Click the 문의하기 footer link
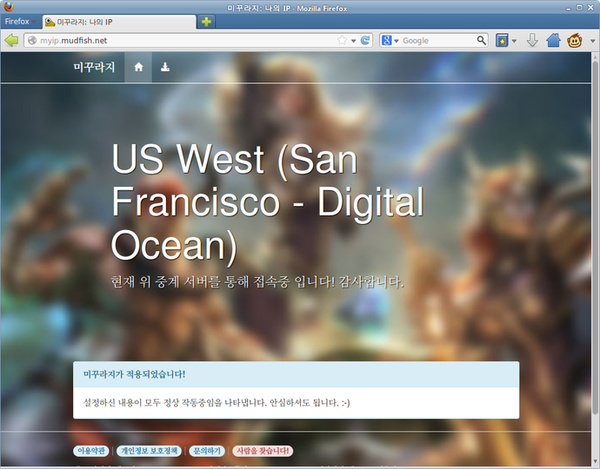Viewport: 600px width, 469px height. pos(207,451)
